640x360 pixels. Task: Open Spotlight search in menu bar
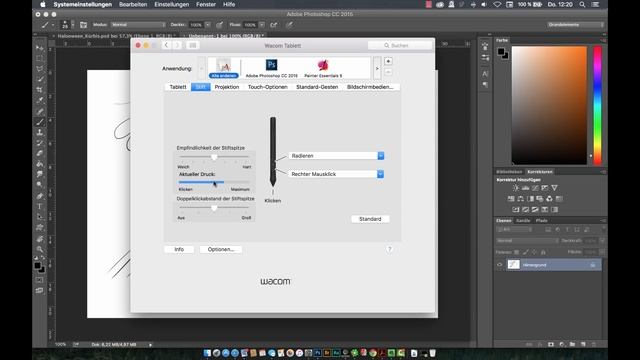point(582,4)
